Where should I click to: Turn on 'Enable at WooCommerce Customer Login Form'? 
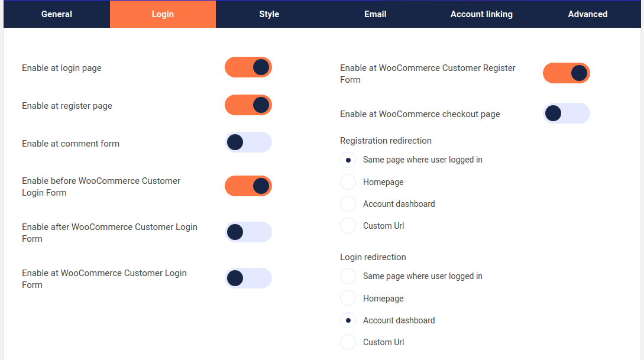pyautogui.click(x=248, y=278)
